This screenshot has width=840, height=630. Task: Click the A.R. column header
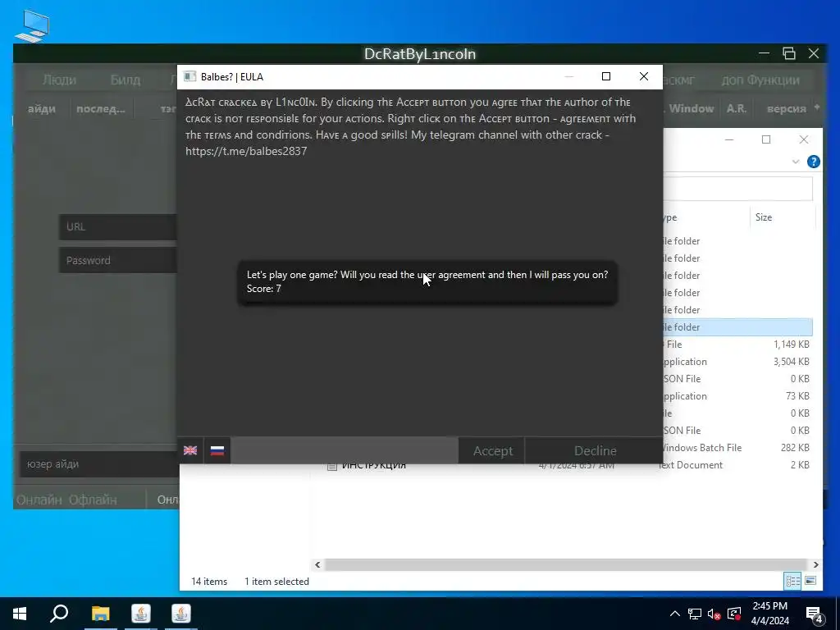pyautogui.click(x=737, y=109)
